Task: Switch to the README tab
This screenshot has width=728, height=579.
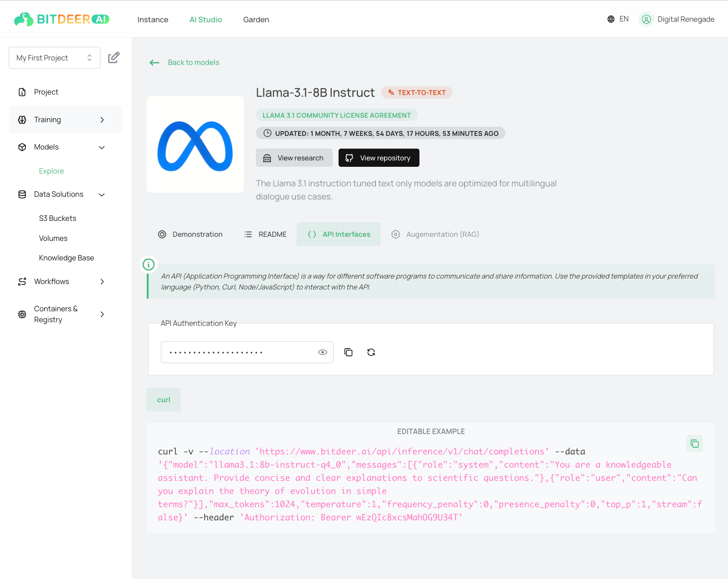Action: tap(265, 235)
